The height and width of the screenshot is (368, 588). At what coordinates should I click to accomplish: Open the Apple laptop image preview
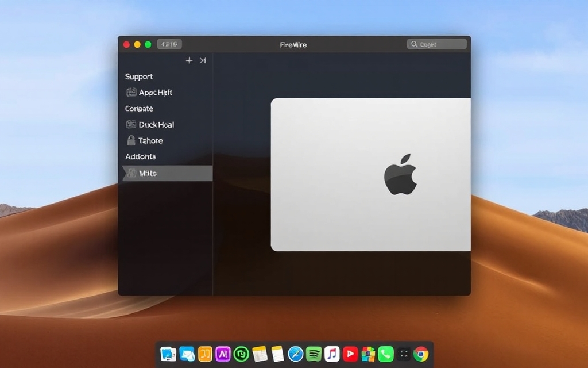(x=370, y=175)
